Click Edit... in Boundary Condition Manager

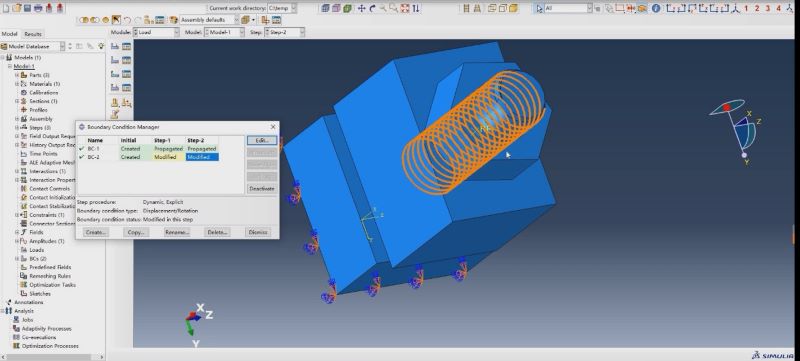[x=262, y=140]
